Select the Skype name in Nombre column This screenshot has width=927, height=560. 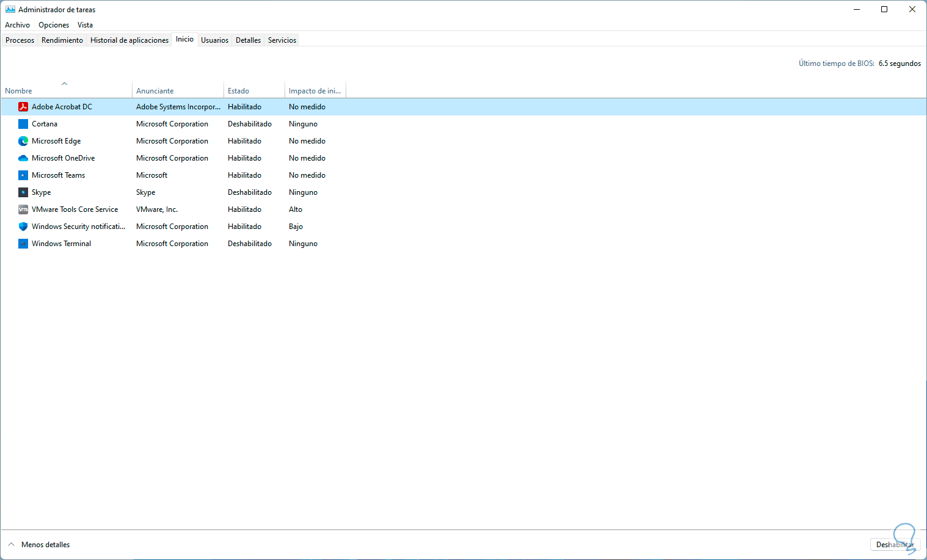[42, 192]
